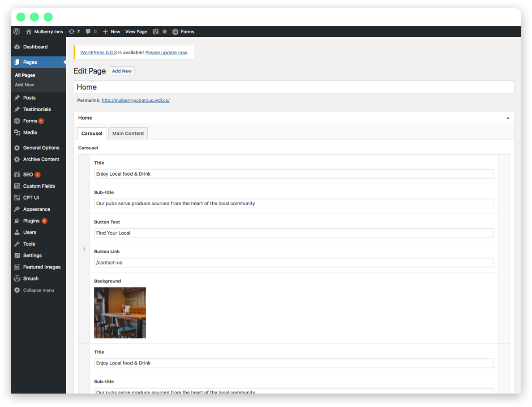532x407 pixels.
Task: Click the home icon beside Mulberry Inns
Action: [x=29, y=31]
